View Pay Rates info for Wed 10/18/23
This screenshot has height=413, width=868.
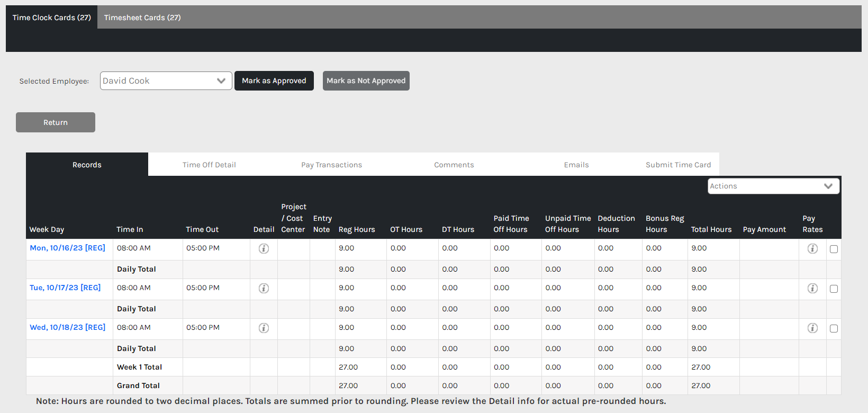(x=812, y=328)
